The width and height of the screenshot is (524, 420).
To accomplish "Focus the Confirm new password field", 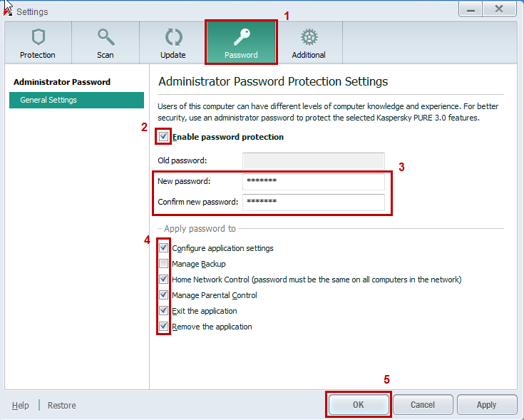I will [314, 202].
